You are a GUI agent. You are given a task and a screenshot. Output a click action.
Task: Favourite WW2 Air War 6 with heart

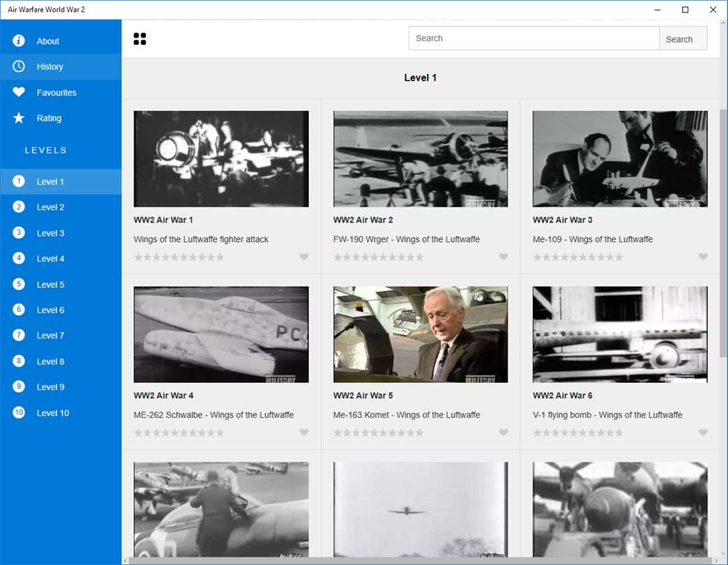click(703, 432)
